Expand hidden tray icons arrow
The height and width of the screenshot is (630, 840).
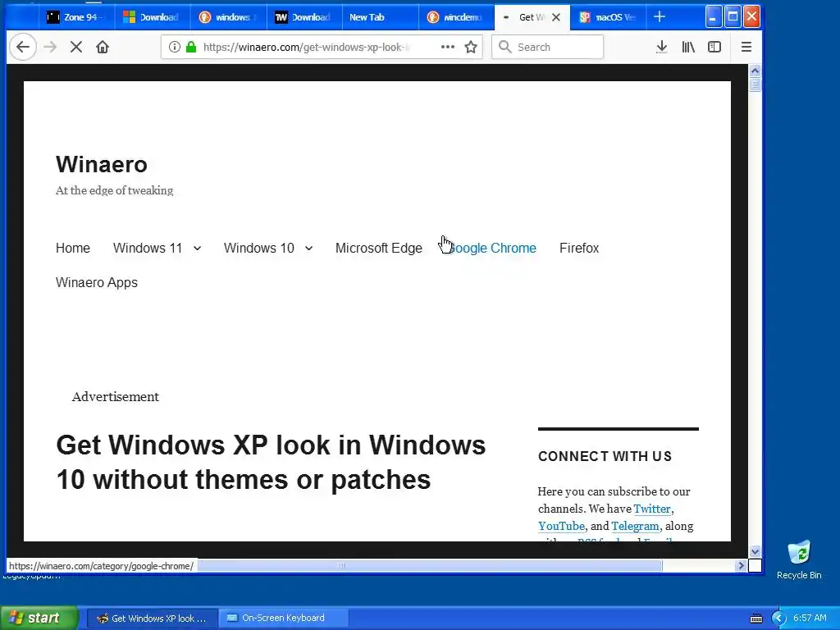778,619
